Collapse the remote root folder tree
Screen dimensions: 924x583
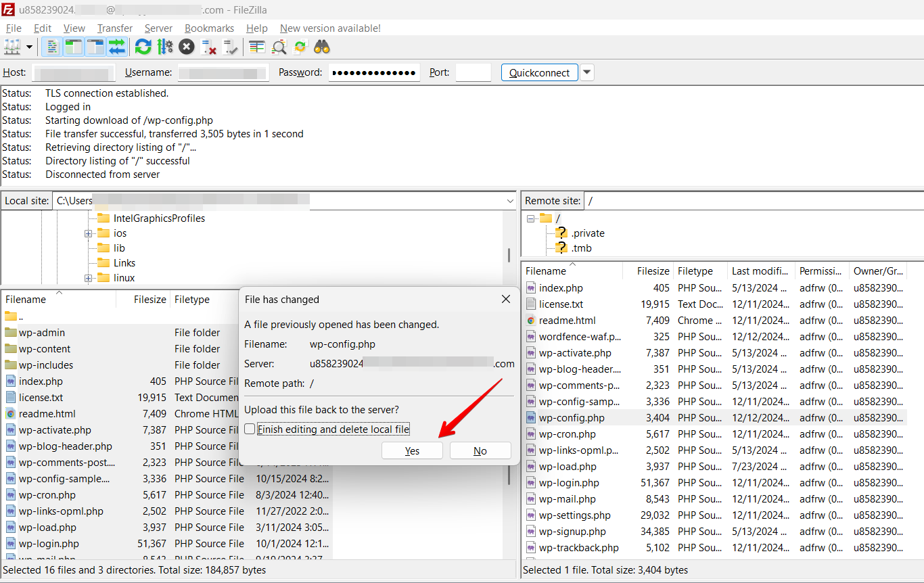530,218
